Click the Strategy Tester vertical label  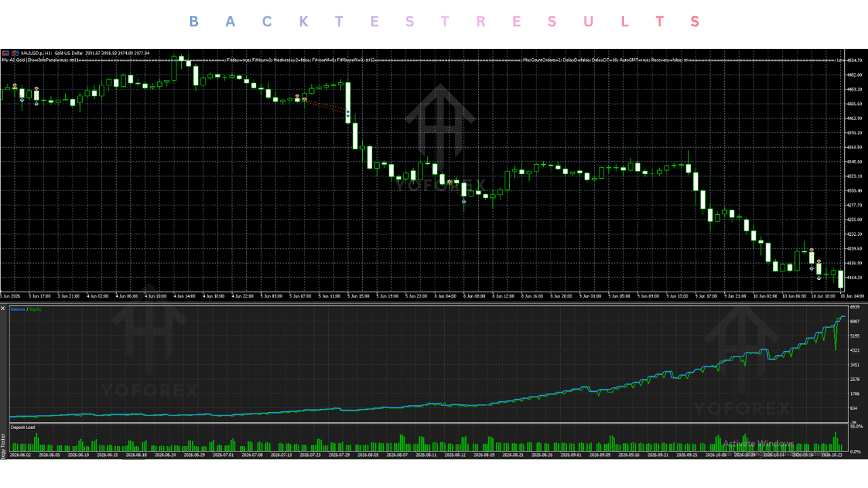[3, 447]
